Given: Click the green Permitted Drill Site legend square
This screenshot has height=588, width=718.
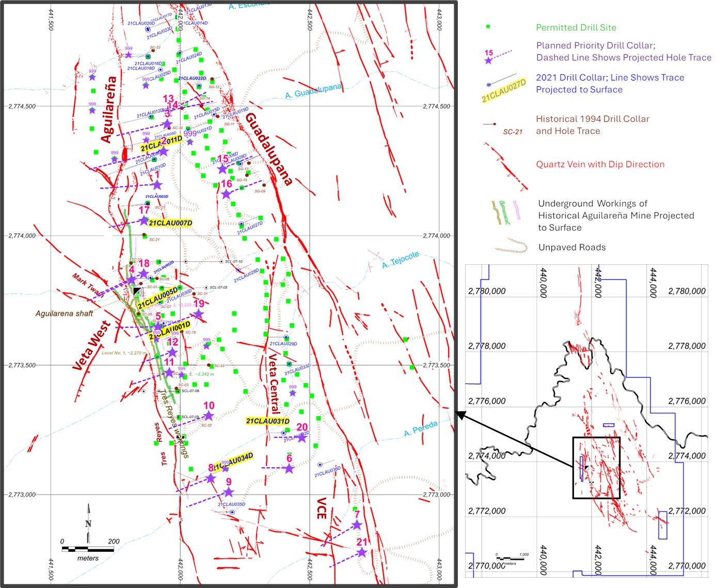Looking at the screenshot, I should tap(488, 27).
